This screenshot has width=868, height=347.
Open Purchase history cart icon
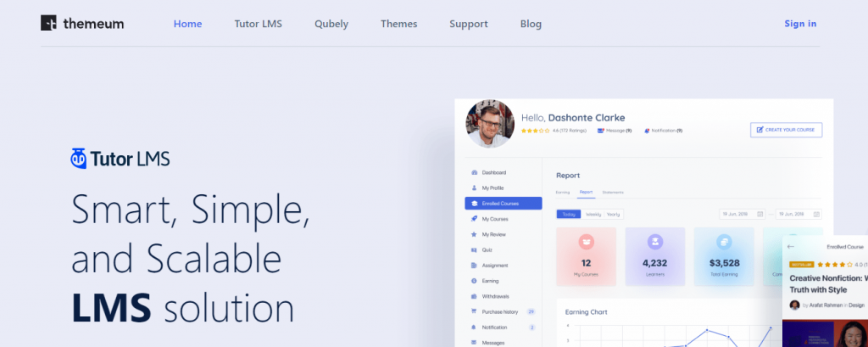tap(474, 311)
